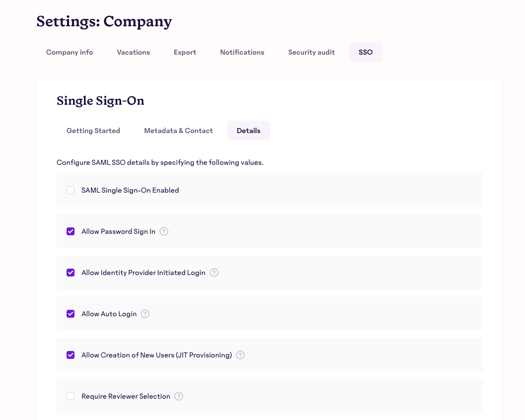Switch to the Vacations tab
Screen dimensions: 525x420
click(x=133, y=52)
